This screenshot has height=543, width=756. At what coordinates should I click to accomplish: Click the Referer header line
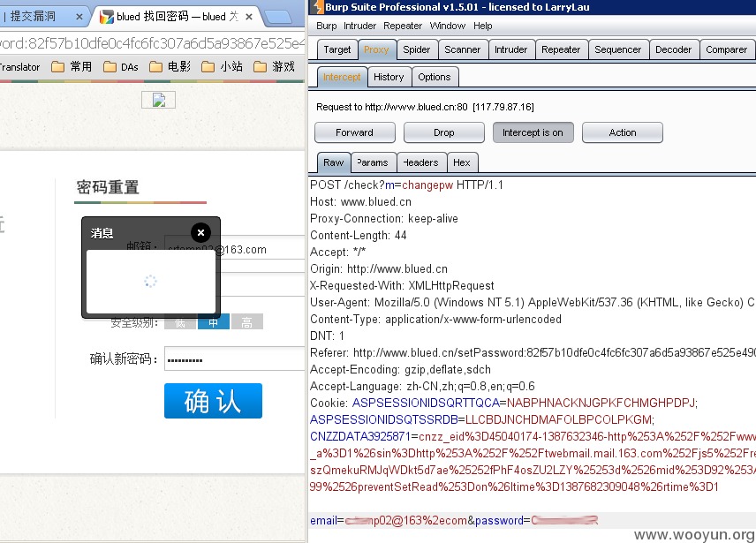point(533,352)
